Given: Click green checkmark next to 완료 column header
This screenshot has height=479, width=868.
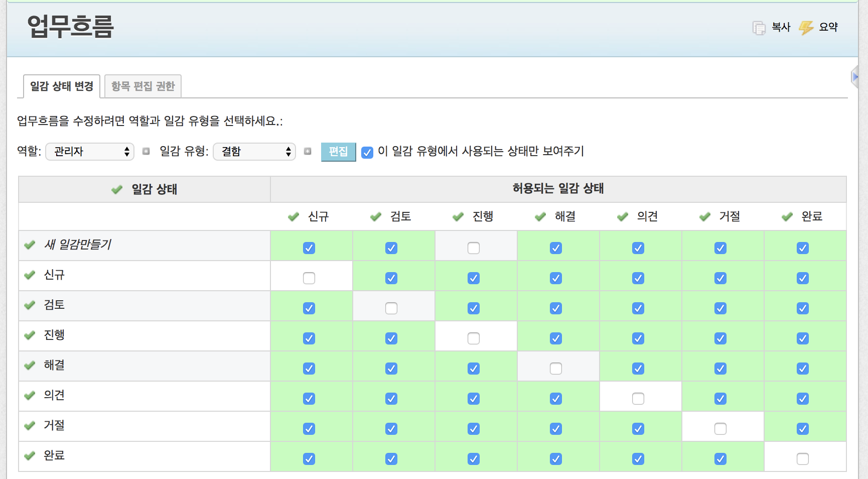Looking at the screenshot, I should coord(787,216).
